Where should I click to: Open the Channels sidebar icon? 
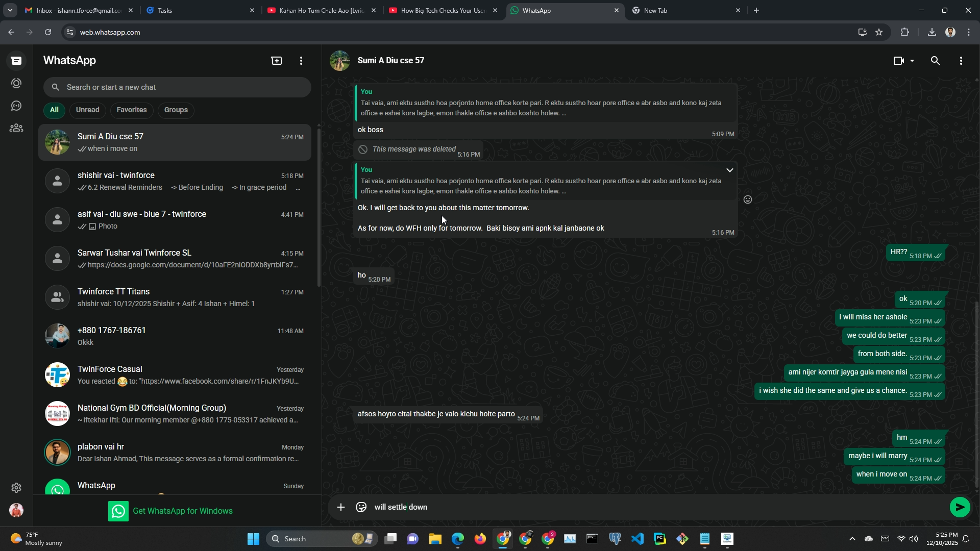tap(16, 106)
